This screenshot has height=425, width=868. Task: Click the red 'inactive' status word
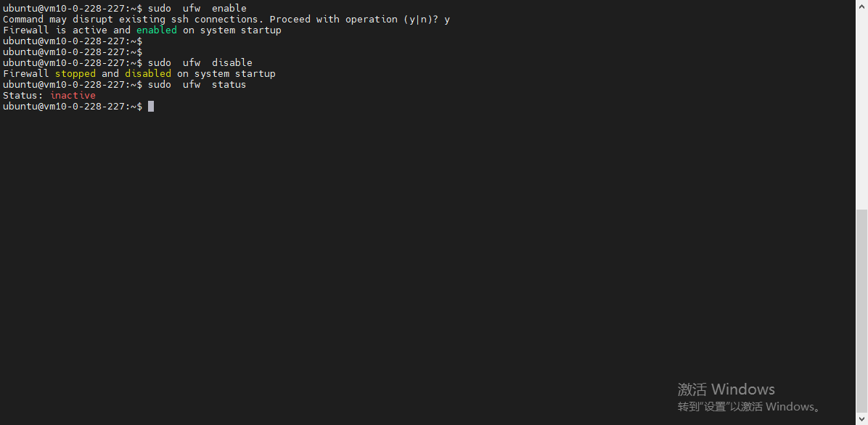tap(73, 96)
